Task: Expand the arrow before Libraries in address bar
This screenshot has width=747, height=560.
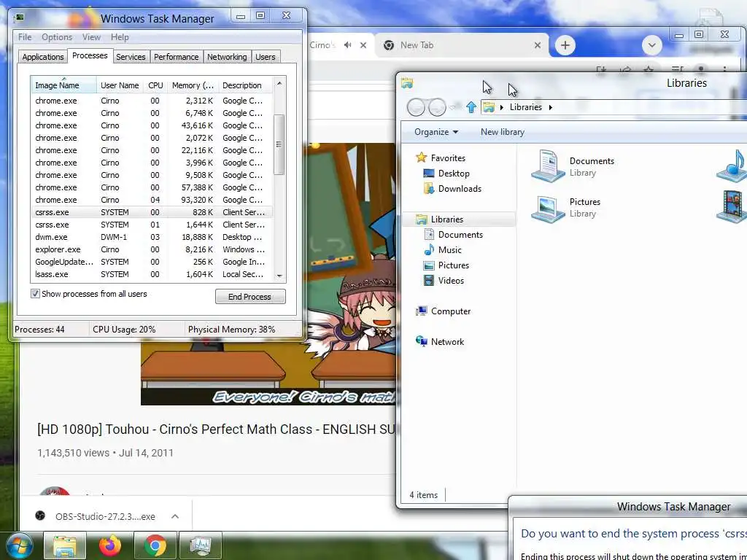Action: [x=502, y=107]
